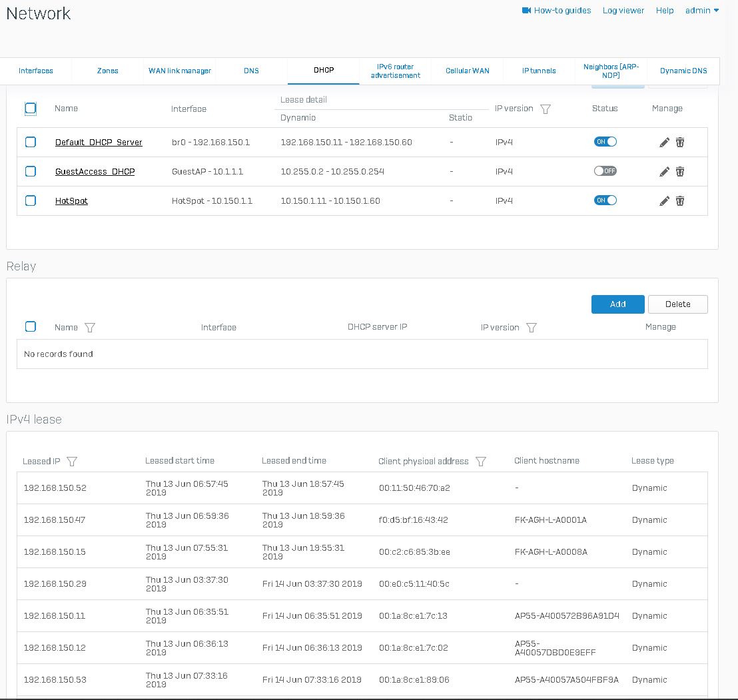Filter server list by IP version

[x=546, y=109]
